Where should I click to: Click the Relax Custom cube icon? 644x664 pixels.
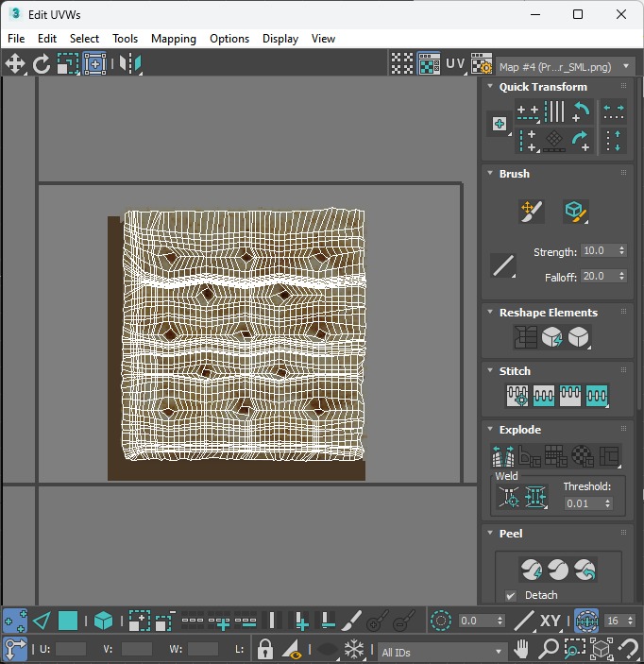(579, 337)
